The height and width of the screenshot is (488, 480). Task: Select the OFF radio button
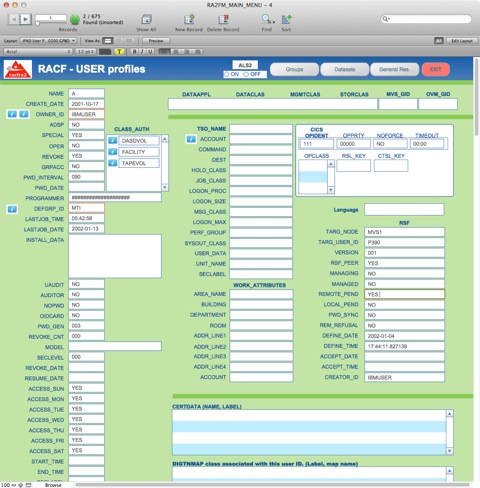246,74
